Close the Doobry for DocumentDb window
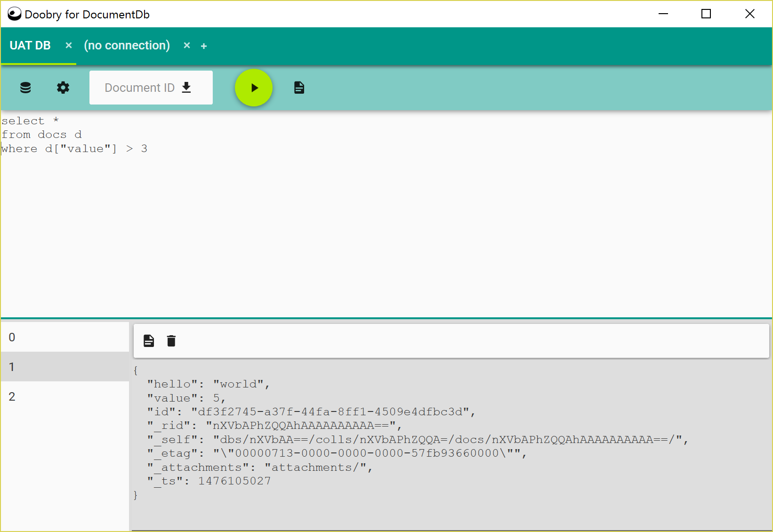Image resolution: width=773 pixels, height=532 pixels. (750, 14)
